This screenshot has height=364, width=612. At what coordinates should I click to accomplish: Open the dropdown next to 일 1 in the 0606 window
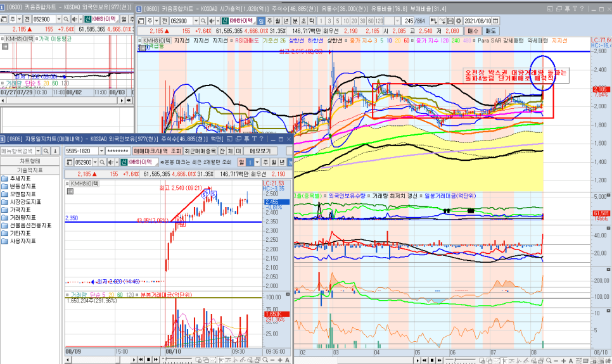click(x=257, y=162)
